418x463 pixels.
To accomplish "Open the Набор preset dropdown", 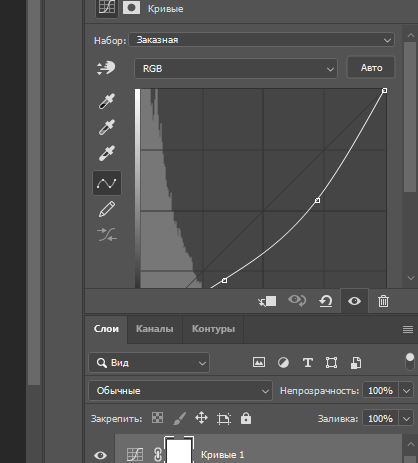I will pyautogui.click(x=262, y=40).
